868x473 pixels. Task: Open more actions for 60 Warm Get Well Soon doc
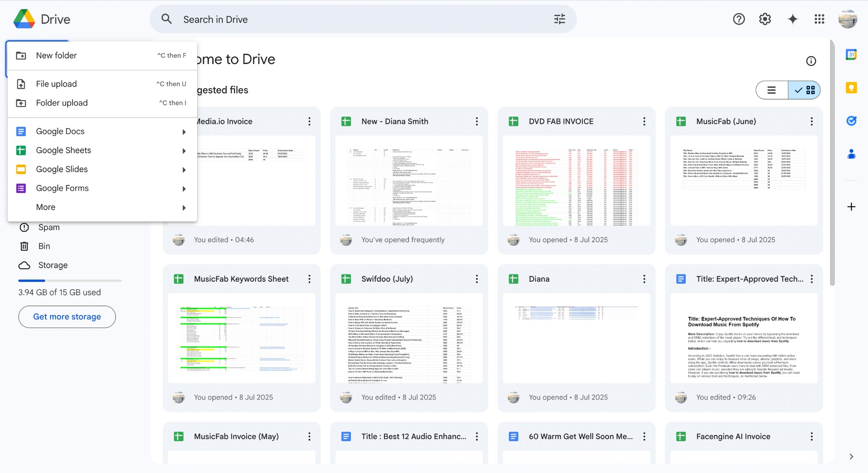pyautogui.click(x=644, y=437)
